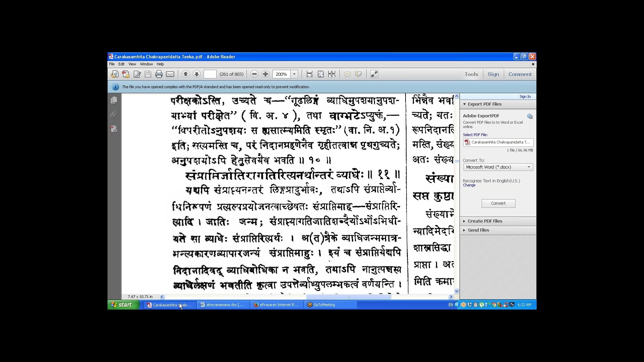Open the zoom percentage dropdown arrow

(294, 74)
